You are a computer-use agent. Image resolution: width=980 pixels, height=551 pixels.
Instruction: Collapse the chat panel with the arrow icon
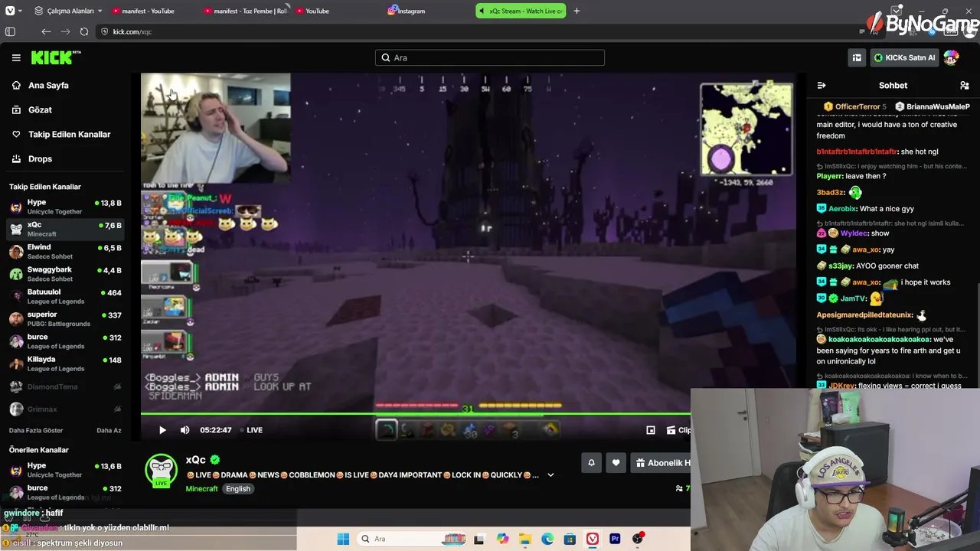(822, 85)
